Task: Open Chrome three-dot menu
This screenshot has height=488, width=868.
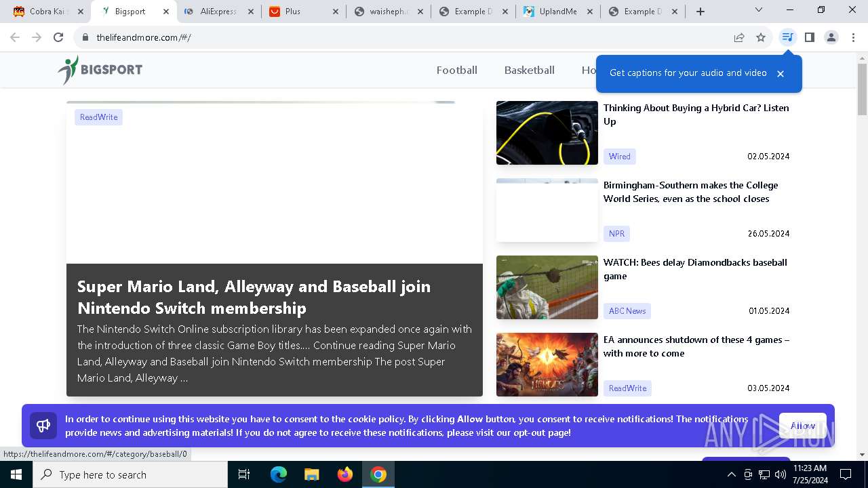Action: click(853, 37)
